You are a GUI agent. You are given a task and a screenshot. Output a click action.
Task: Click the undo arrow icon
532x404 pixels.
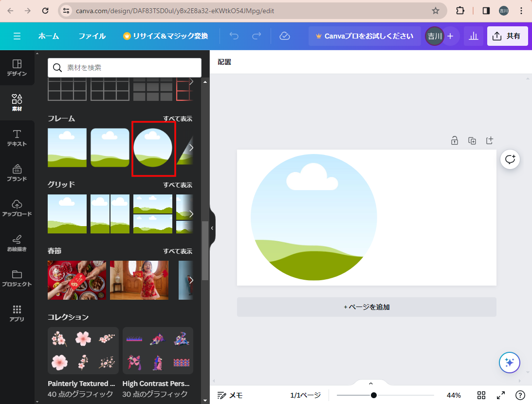coord(234,36)
